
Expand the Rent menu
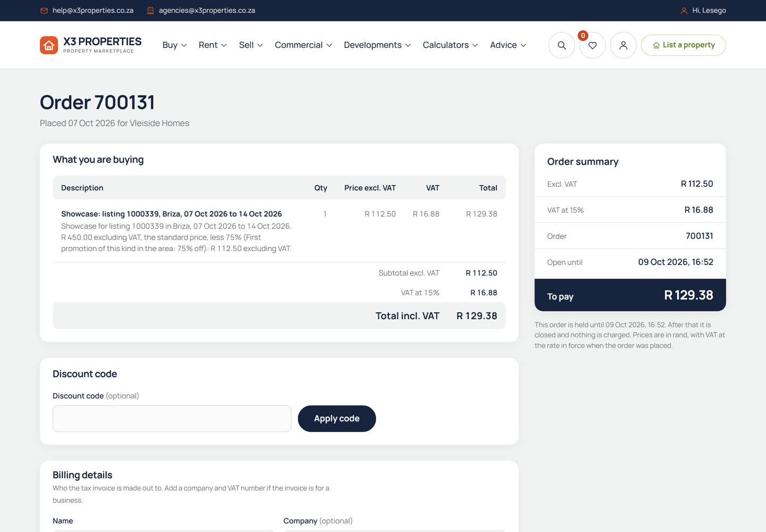click(213, 45)
